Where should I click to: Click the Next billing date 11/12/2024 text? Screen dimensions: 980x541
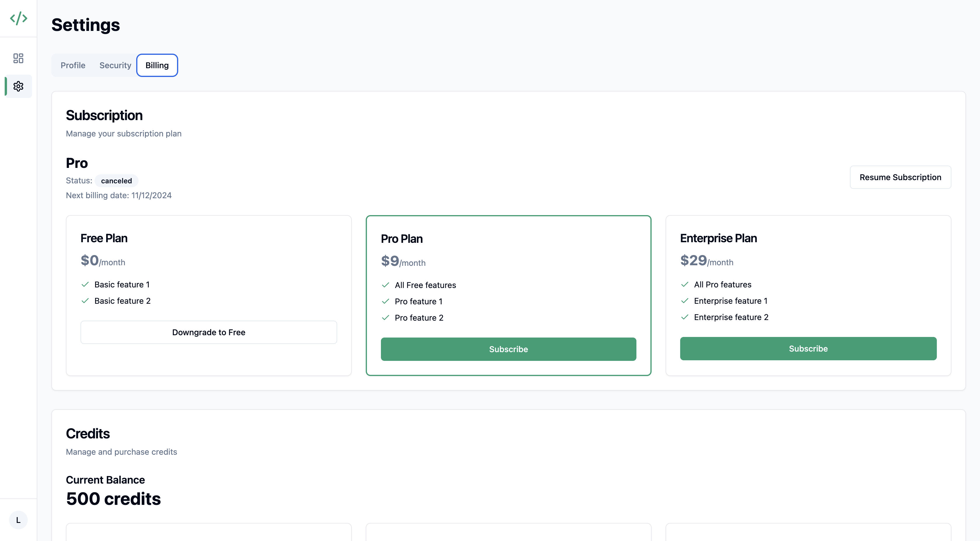pyautogui.click(x=119, y=195)
